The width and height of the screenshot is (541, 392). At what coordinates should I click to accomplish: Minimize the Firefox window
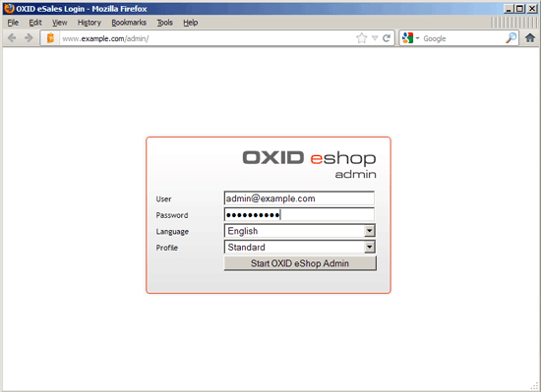coord(508,9)
